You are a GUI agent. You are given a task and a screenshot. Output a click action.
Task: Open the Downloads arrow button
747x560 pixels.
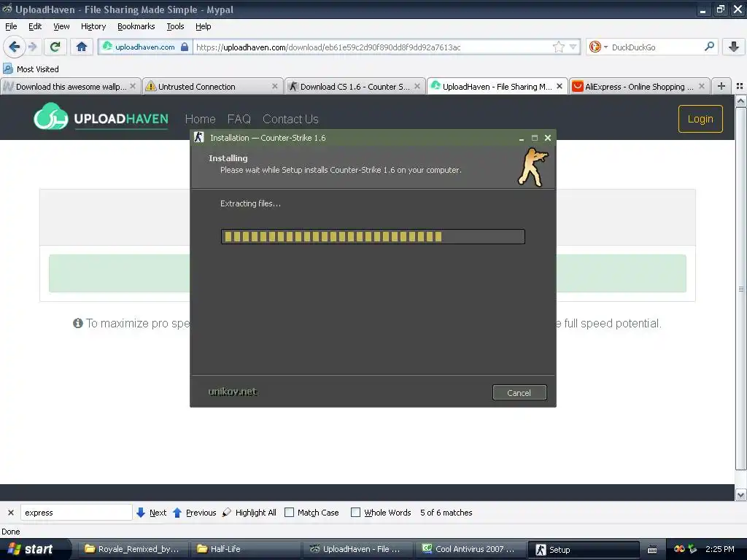(x=734, y=47)
